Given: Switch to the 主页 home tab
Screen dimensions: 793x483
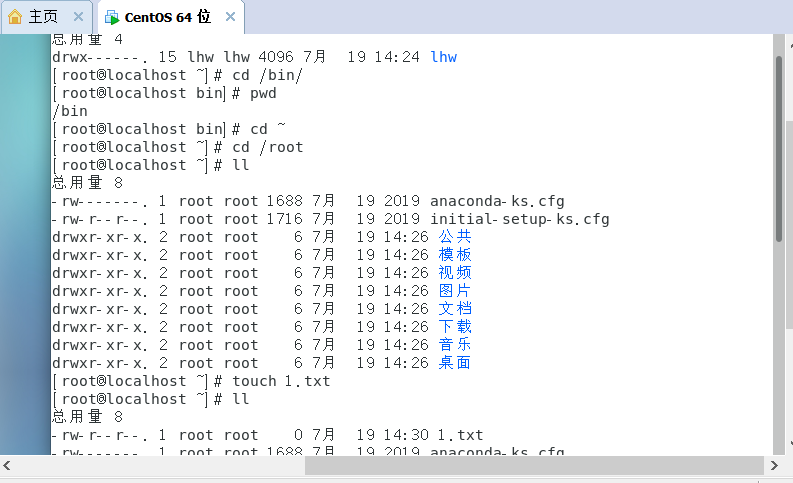Looking at the screenshot, I should tap(47, 17).
